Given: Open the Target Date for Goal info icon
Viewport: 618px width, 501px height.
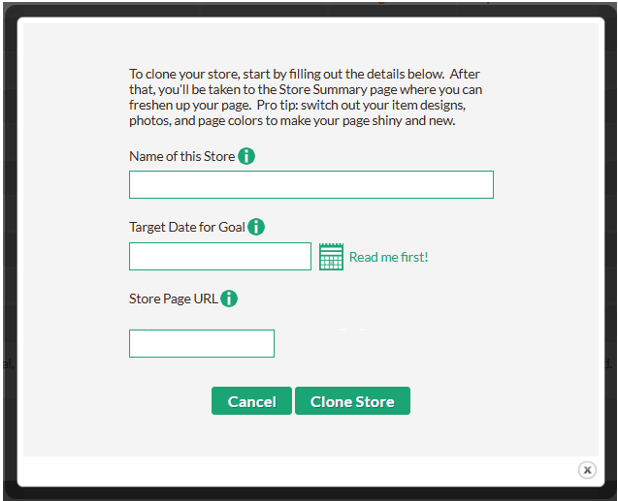Looking at the screenshot, I should pos(256,227).
